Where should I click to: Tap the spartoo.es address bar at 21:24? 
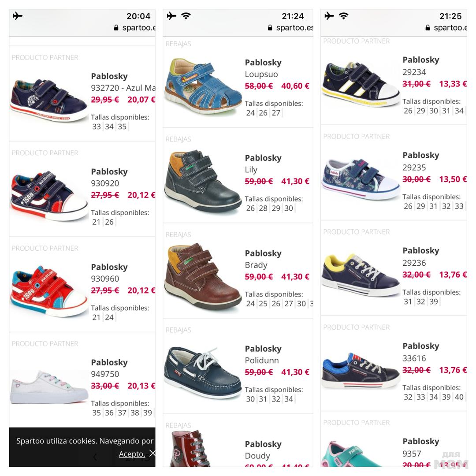click(294, 28)
